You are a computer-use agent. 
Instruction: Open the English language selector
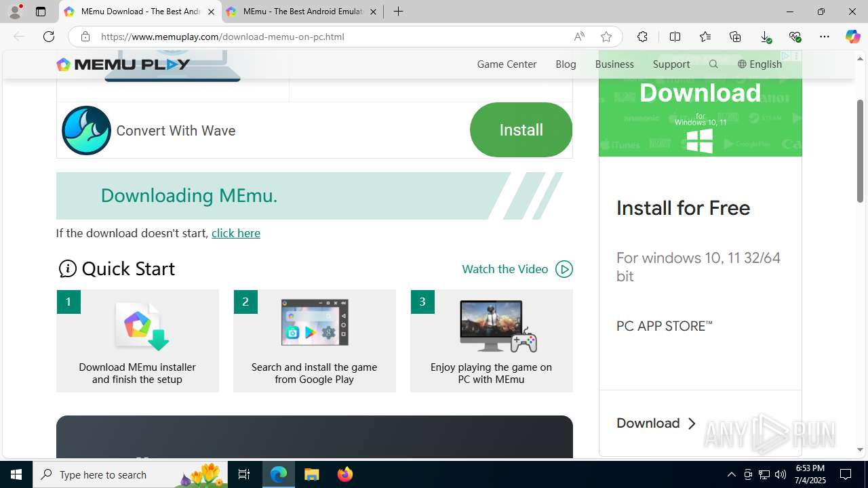[x=759, y=64]
